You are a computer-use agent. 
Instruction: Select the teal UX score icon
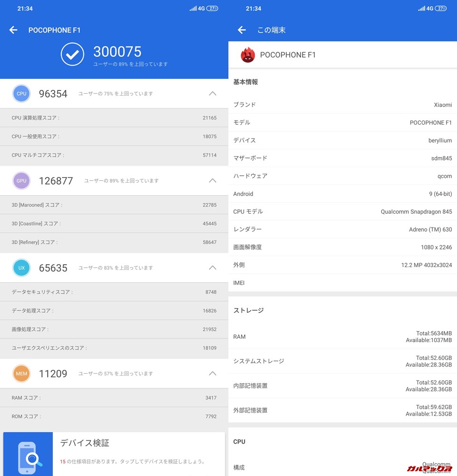[x=21, y=268]
